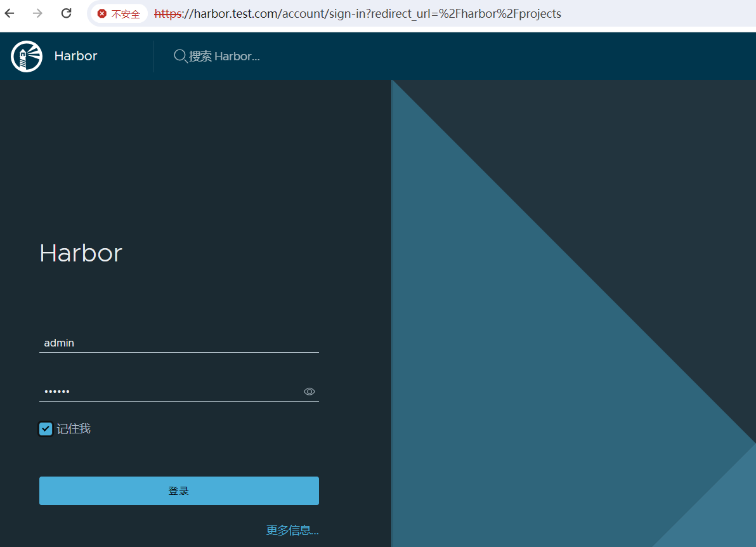
Task: Reload the page with the refresh icon
Action: click(x=66, y=13)
